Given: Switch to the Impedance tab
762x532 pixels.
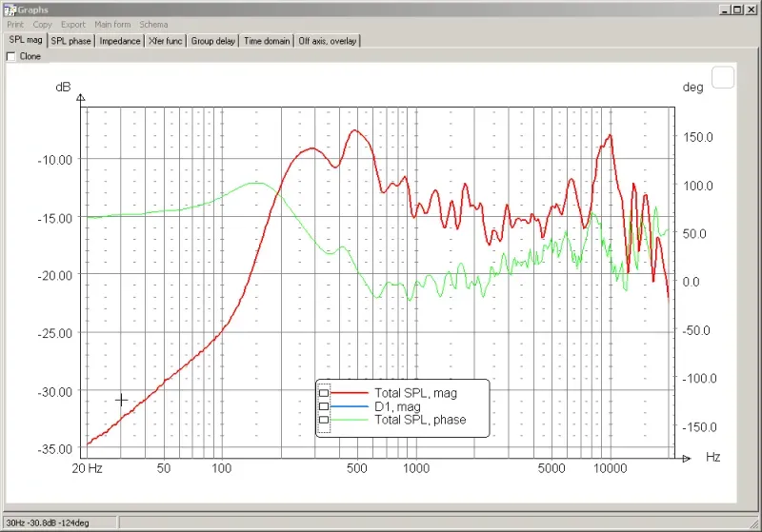Looking at the screenshot, I should (120, 41).
